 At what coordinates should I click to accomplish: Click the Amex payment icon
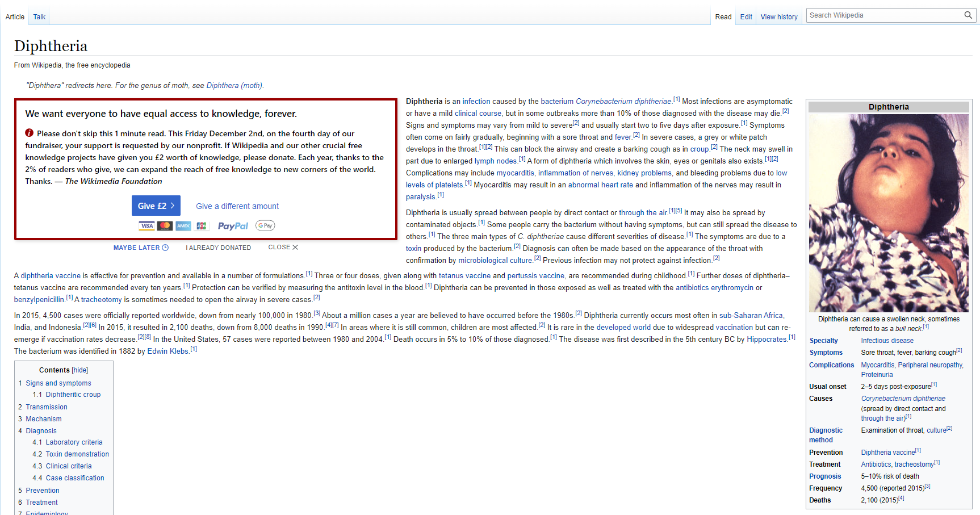click(x=183, y=226)
